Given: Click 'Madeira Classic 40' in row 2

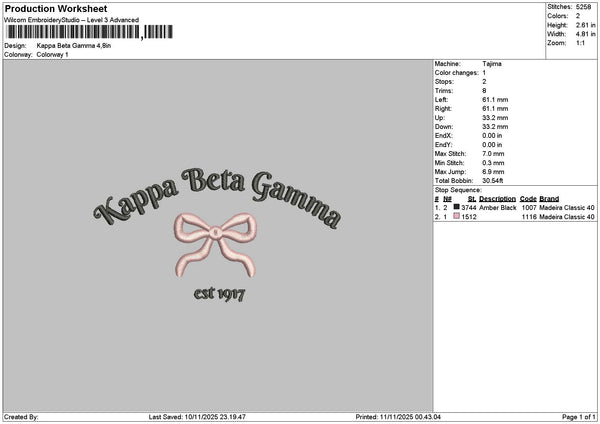Looking at the screenshot, I should tap(567, 217).
